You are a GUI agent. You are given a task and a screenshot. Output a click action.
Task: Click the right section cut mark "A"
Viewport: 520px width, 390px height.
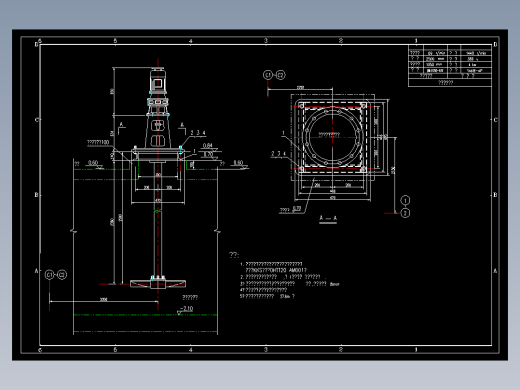tap(182, 125)
